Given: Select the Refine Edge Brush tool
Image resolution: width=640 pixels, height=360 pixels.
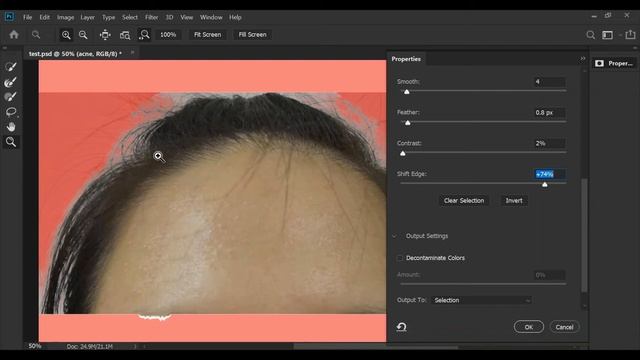Looking at the screenshot, I should (11, 82).
